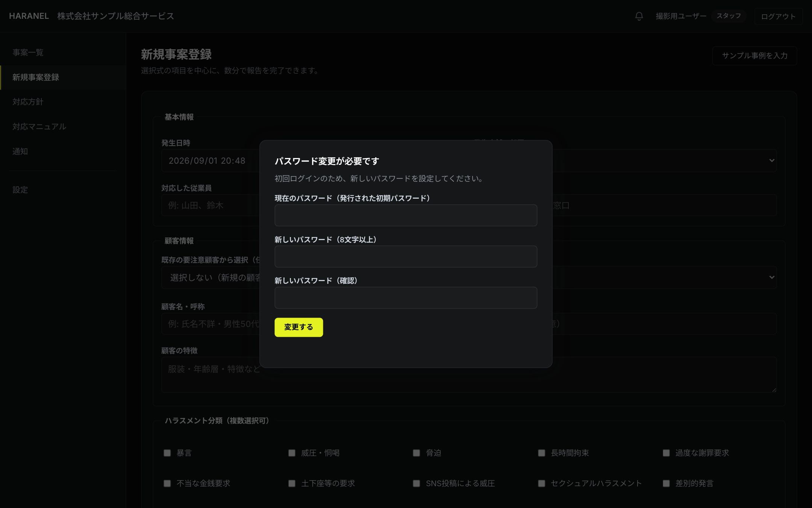Open 設定 in the sidebar
Viewport: 812px width, 508px height.
[62, 190]
